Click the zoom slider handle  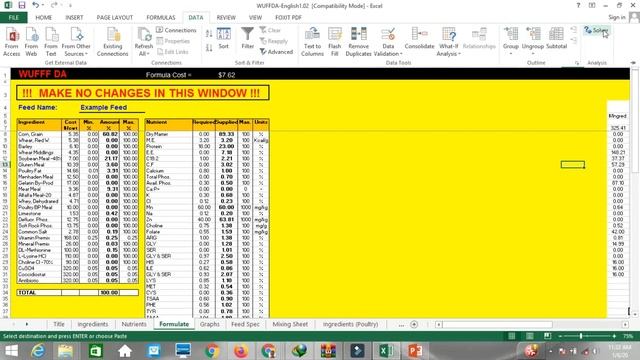coord(581,336)
